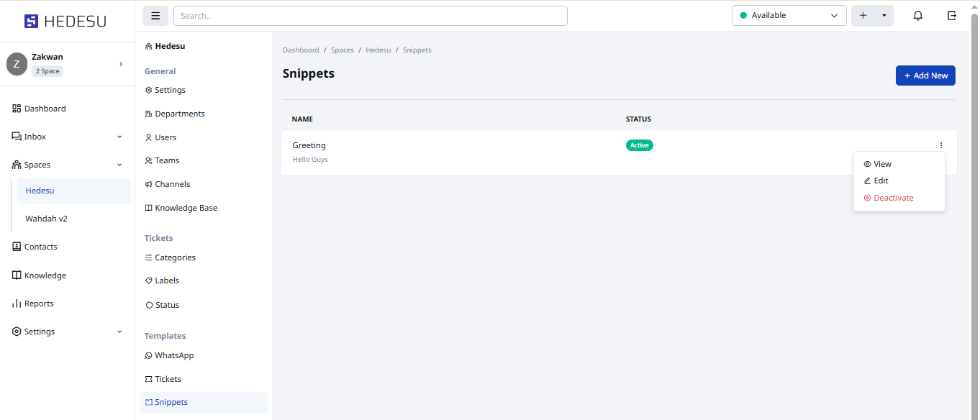Choose Edit in the snippet menu
The image size is (980, 420).
coord(881,181)
